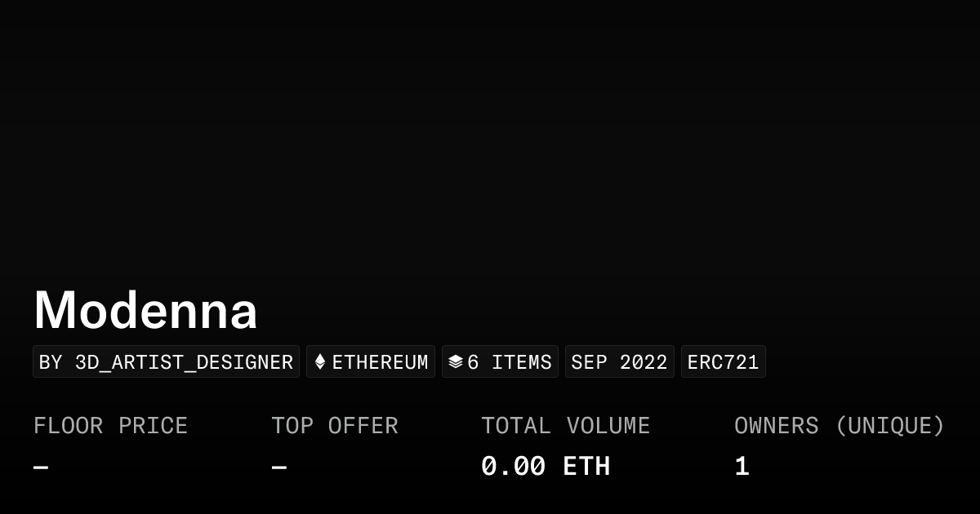Open creator 3D_ARTIST_DESIGNER profile name

point(184,362)
